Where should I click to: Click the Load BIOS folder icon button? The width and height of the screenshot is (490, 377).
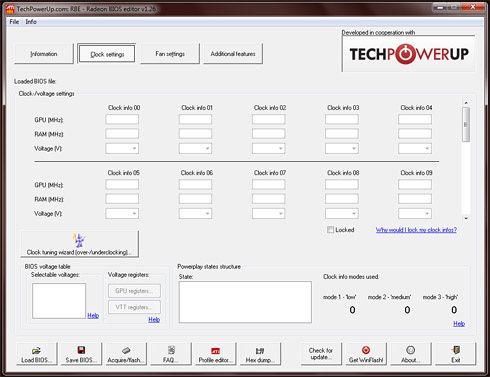(x=37, y=354)
